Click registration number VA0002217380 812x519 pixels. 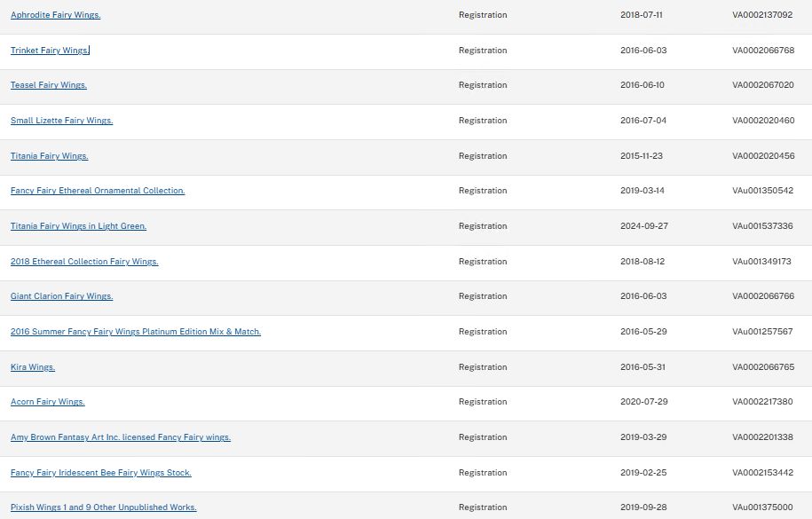click(x=763, y=402)
